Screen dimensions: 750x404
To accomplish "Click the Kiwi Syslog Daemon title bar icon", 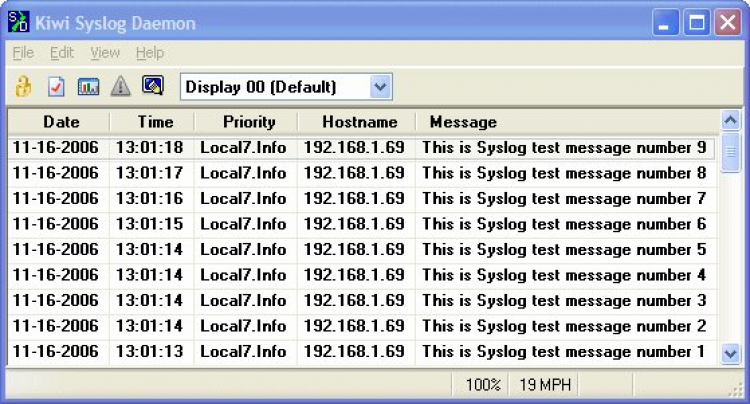I will (x=21, y=23).
